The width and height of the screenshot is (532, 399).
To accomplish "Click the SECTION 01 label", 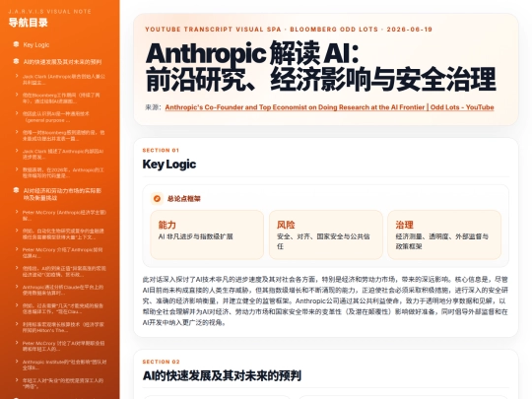I will [x=161, y=151].
